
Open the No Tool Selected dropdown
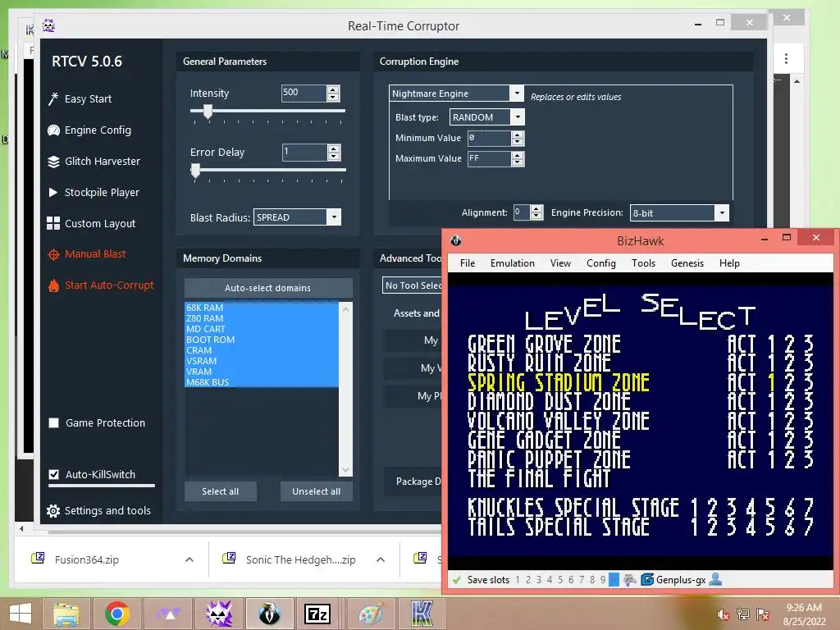412,285
